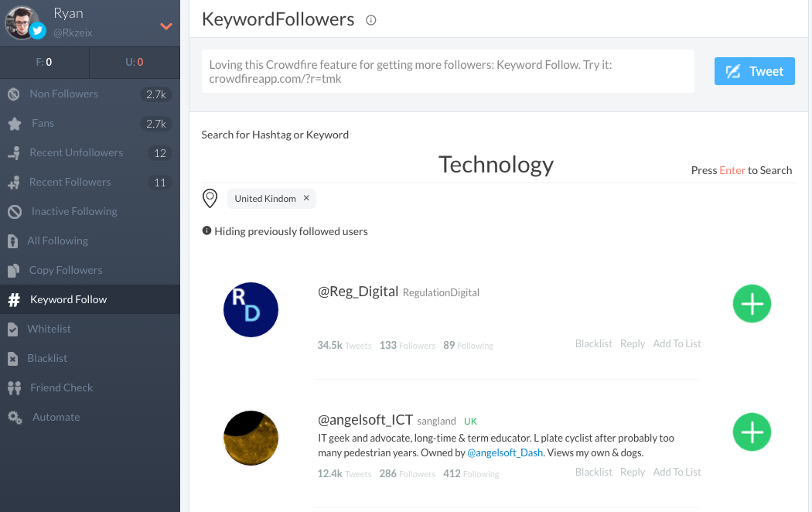Click the green UK location label
Viewport: 812px width, 512px height.
pyautogui.click(x=470, y=421)
